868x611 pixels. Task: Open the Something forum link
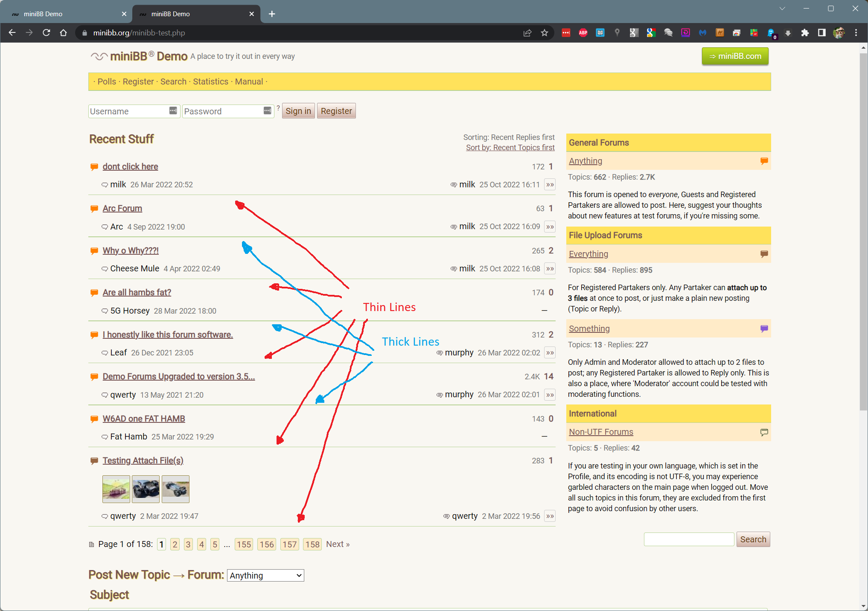pyautogui.click(x=589, y=329)
